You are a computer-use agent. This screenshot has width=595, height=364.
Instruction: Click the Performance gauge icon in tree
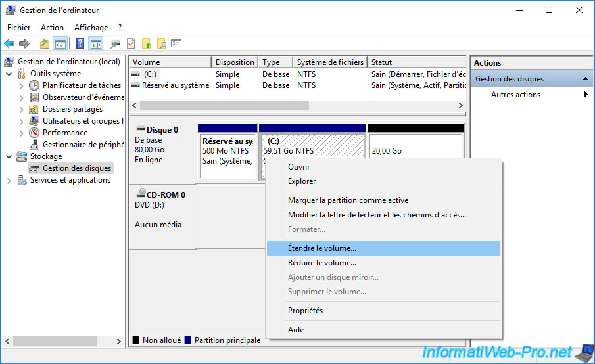coord(34,133)
